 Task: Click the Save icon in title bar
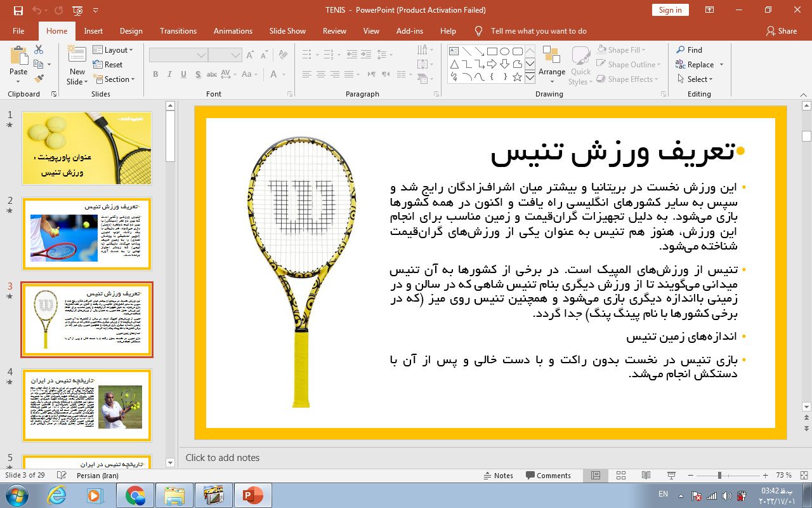pyautogui.click(x=18, y=10)
